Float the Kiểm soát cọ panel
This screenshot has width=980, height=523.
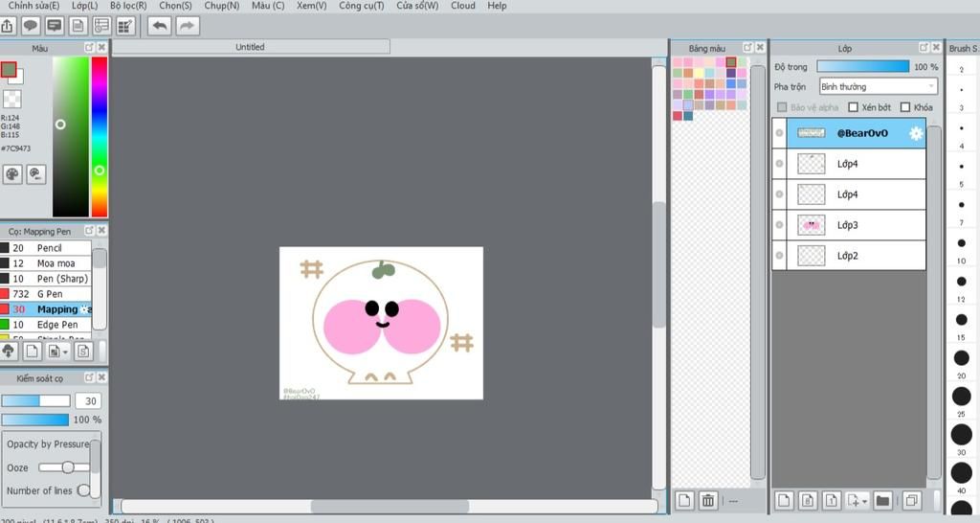coord(89,377)
